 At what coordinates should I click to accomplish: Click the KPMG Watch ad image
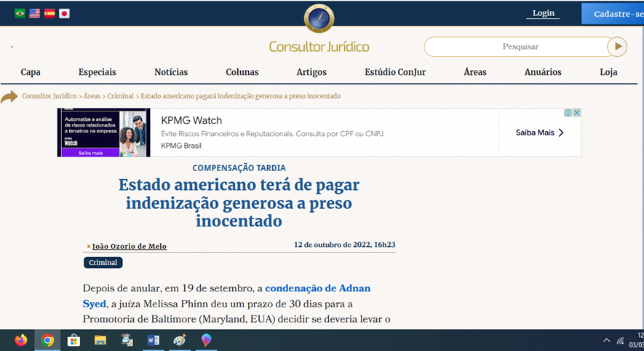[x=104, y=133]
